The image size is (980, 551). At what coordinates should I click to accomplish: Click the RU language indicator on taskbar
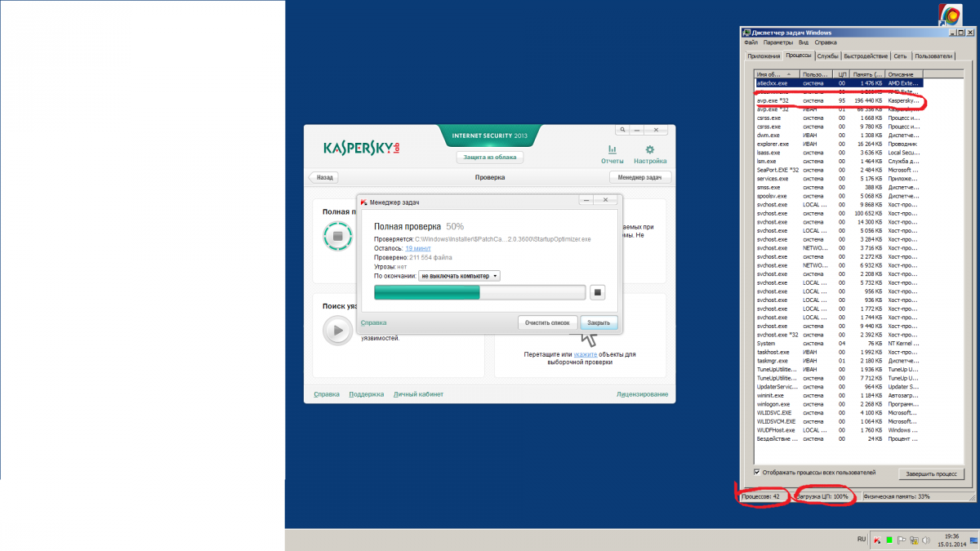click(x=862, y=540)
